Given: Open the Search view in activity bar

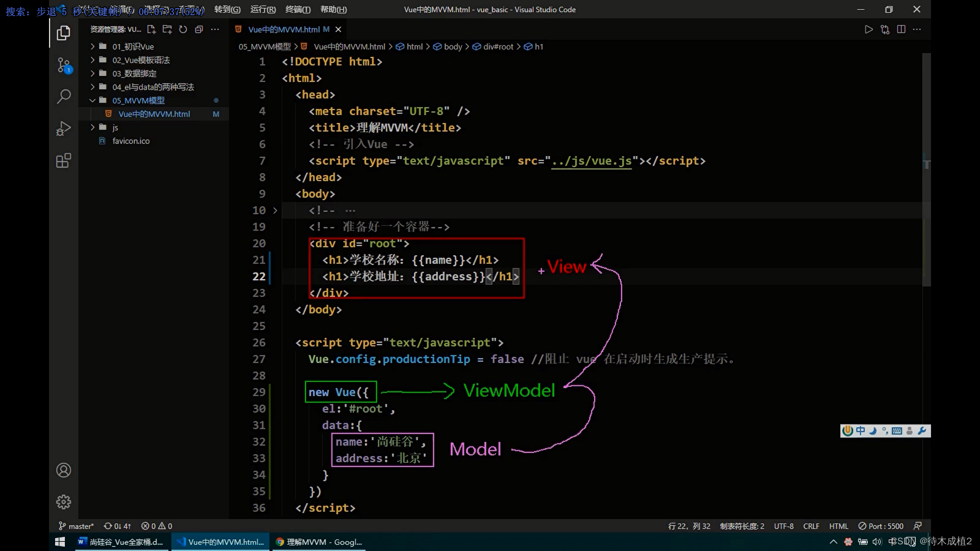Looking at the screenshot, I should (63, 96).
